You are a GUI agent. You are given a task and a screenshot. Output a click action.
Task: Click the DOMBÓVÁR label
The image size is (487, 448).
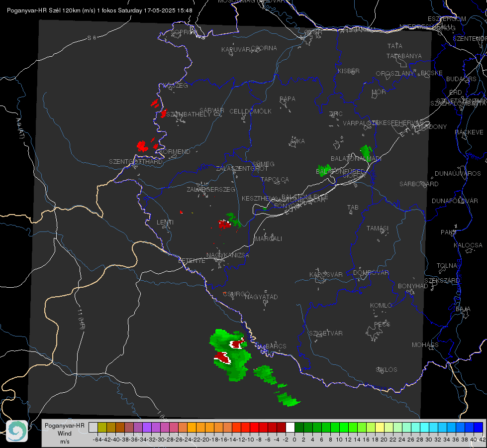pyautogui.click(x=371, y=273)
